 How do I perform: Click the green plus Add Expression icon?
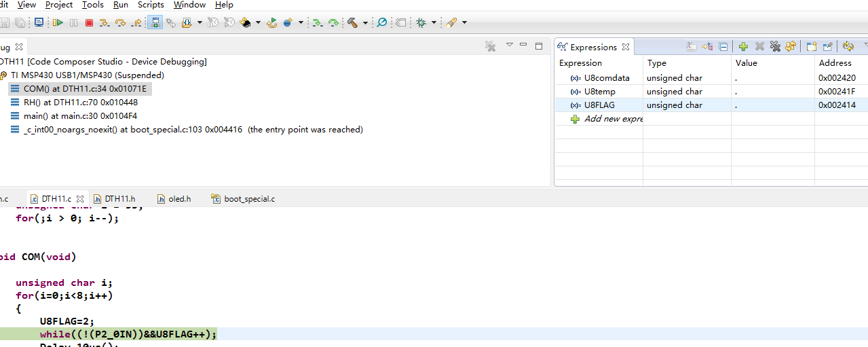[x=743, y=46]
